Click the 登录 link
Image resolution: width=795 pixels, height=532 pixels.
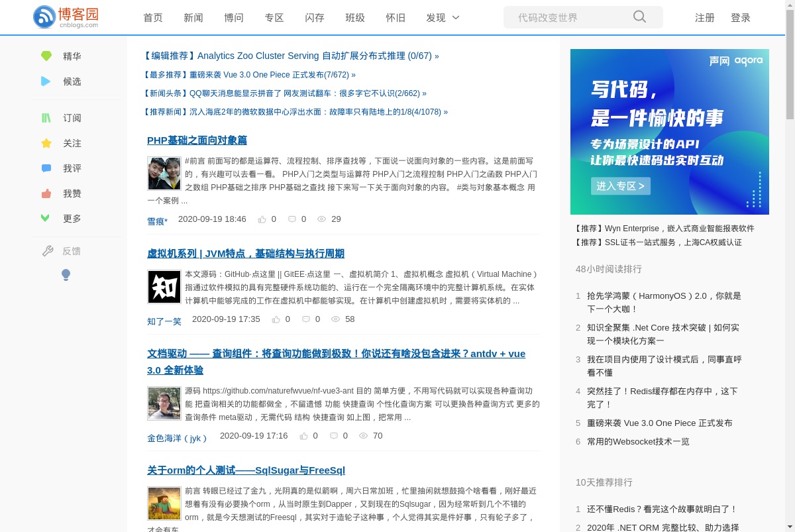point(741,18)
